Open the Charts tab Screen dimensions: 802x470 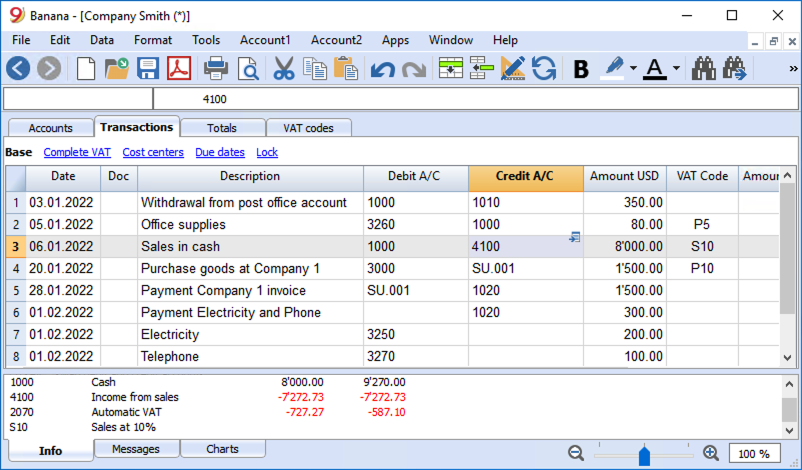(222, 449)
